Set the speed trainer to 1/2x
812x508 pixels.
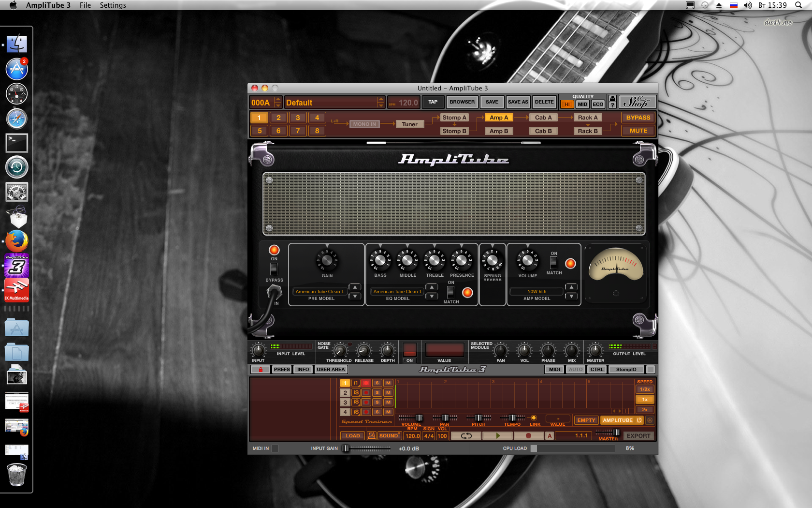pos(645,389)
